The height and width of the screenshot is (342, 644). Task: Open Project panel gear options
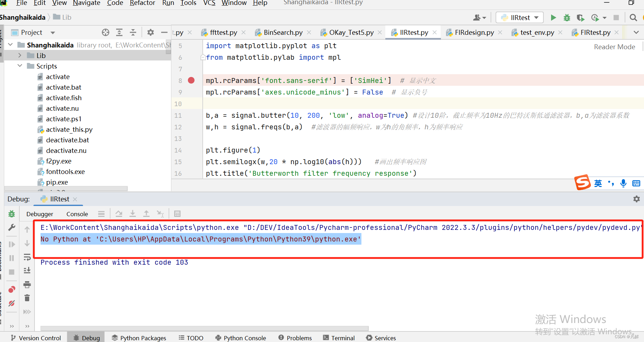pyautogui.click(x=151, y=32)
